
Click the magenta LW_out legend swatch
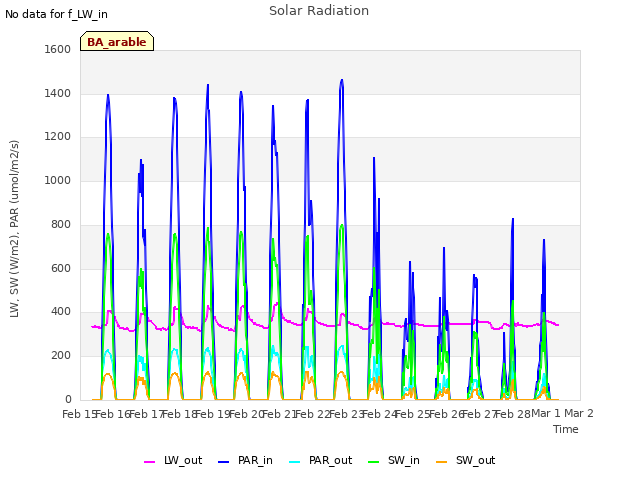coord(149,462)
